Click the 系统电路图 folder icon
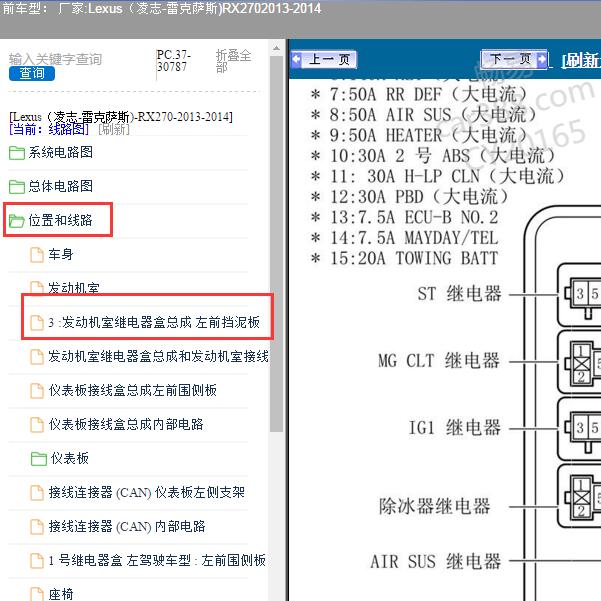The image size is (601, 601). click(17, 153)
